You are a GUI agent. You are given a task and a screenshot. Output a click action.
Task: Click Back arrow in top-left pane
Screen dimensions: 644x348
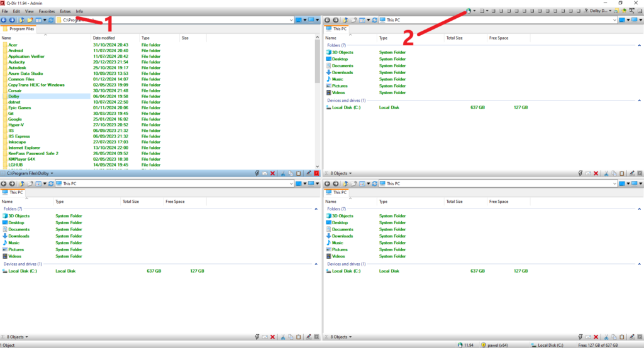(x=4, y=20)
